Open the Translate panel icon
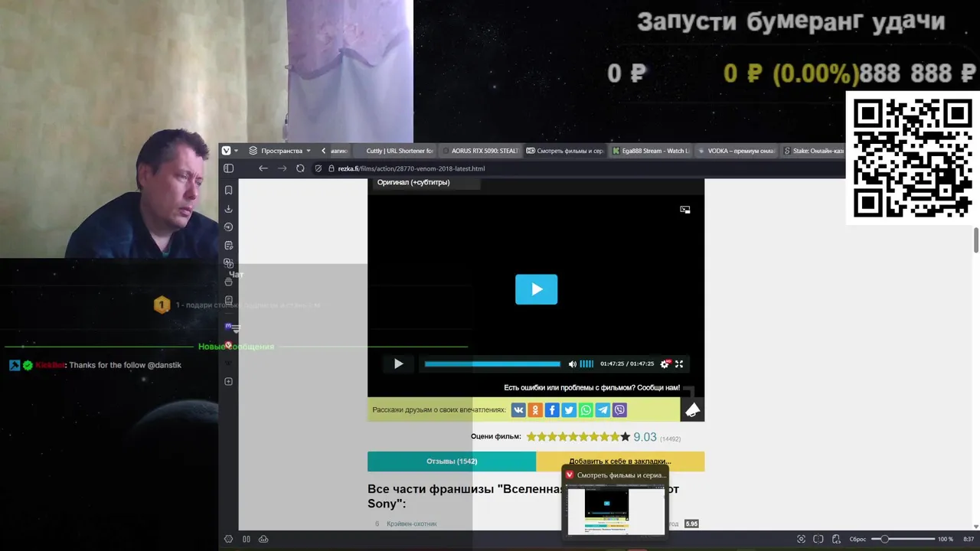 tap(228, 263)
